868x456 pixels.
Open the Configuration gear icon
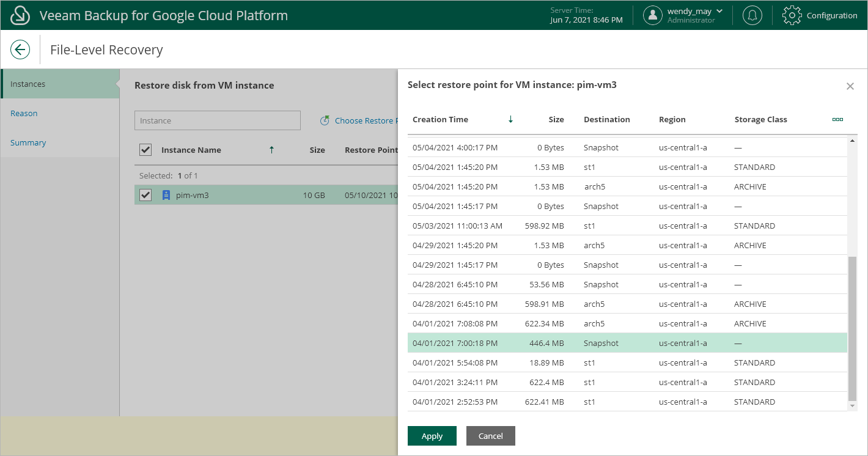[x=792, y=15]
